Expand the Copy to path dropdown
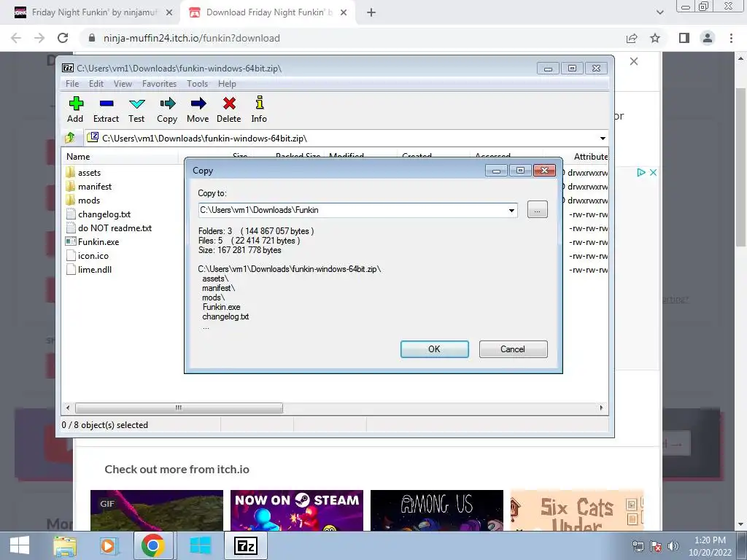The width and height of the screenshot is (747, 560). (511, 210)
